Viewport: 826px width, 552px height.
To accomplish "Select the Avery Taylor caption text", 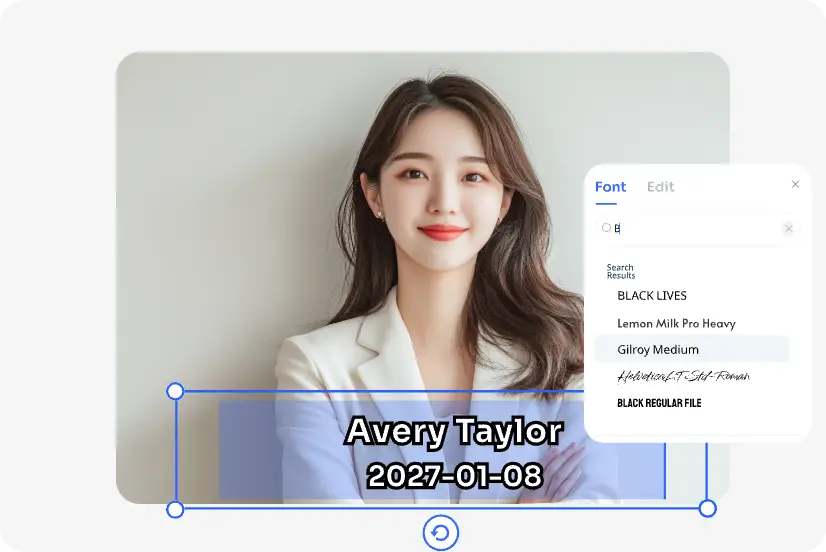I will point(454,431).
